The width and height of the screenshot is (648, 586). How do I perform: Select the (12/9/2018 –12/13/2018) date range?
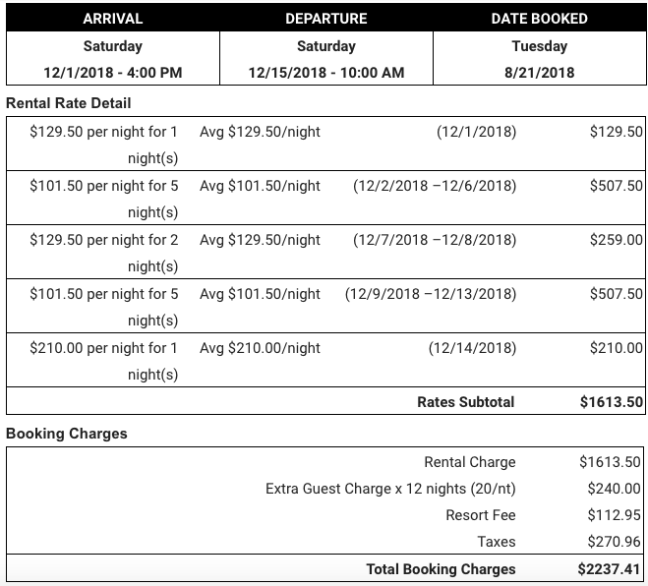430,294
